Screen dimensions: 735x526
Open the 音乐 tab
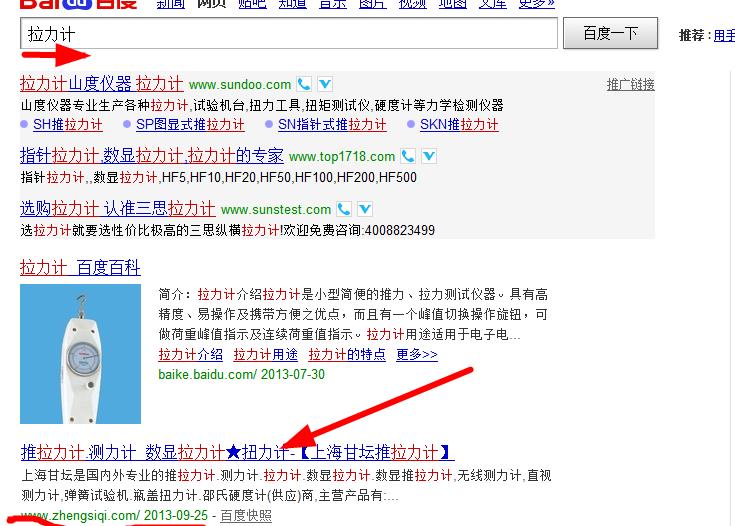[333, 4]
